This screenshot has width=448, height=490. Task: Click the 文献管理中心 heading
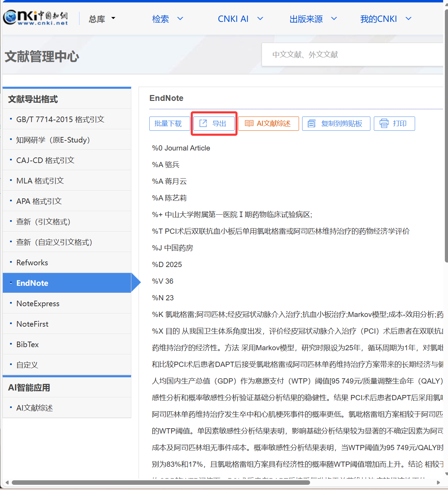pos(42,56)
